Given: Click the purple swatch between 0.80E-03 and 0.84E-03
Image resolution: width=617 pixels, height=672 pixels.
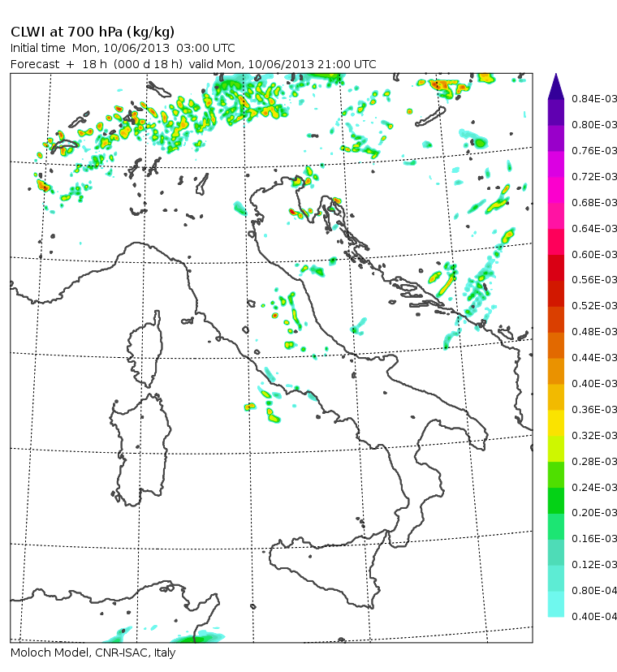Looking at the screenshot, I should click(x=556, y=112).
